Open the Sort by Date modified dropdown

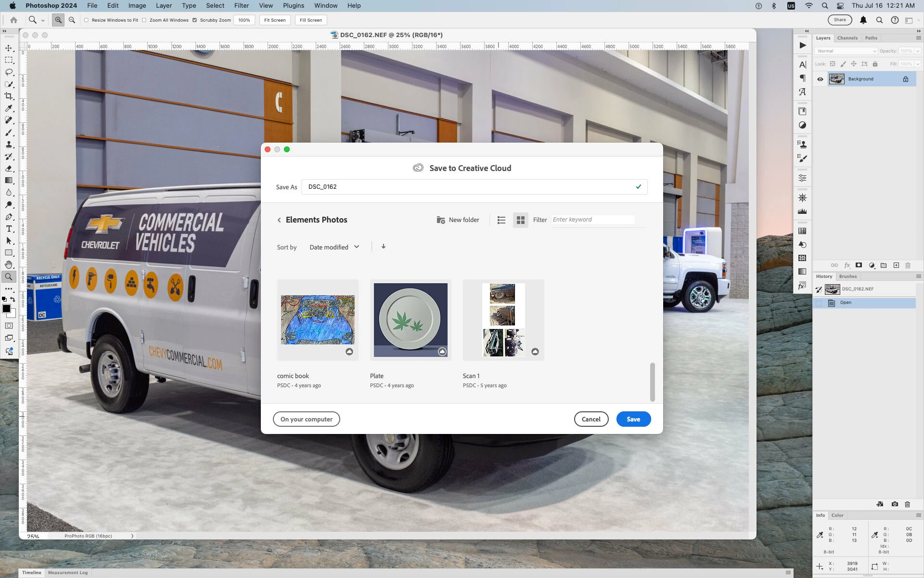[x=334, y=247]
